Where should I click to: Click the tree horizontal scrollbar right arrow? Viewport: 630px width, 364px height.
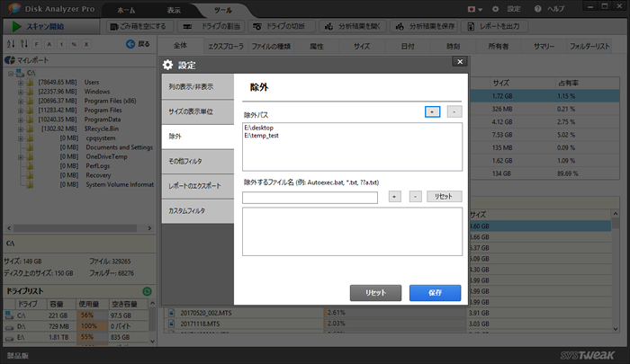(149, 228)
